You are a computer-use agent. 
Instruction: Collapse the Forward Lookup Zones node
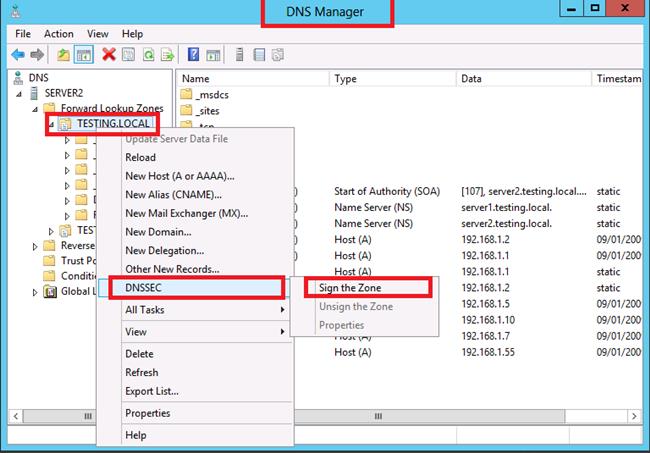[35, 109]
